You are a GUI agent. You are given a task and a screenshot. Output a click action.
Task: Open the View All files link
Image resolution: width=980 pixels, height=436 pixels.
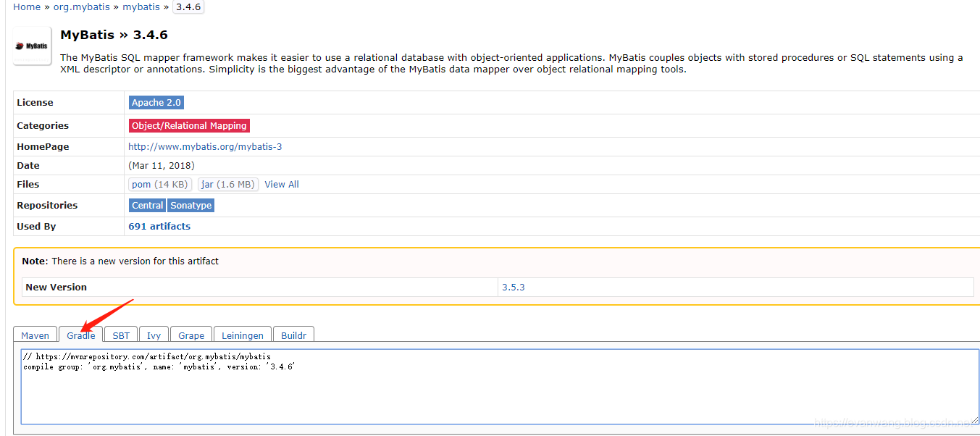[x=282, y=185]
